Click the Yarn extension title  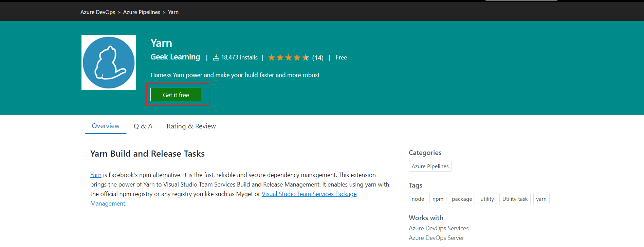(161, 43)
